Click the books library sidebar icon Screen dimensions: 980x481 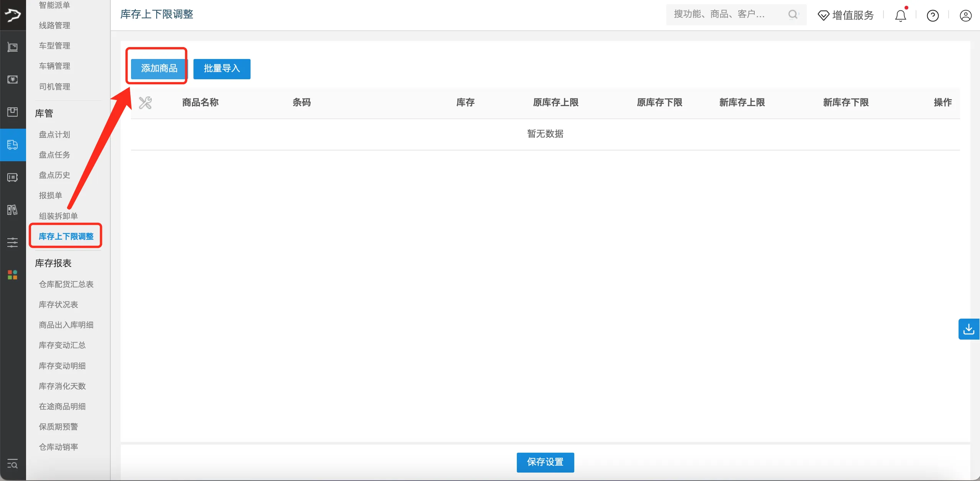click(x=13, y=209)
